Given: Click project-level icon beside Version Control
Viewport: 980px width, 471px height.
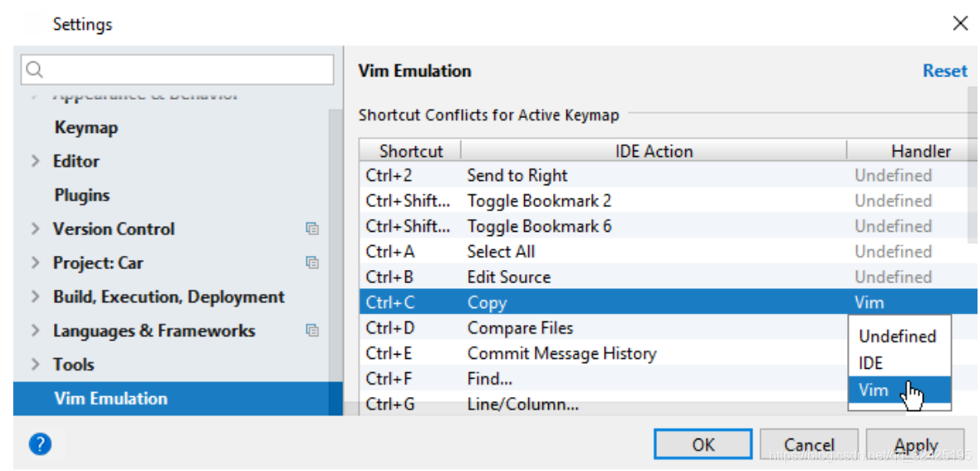Looking at the screenshot, I should [x=312, y=229].
